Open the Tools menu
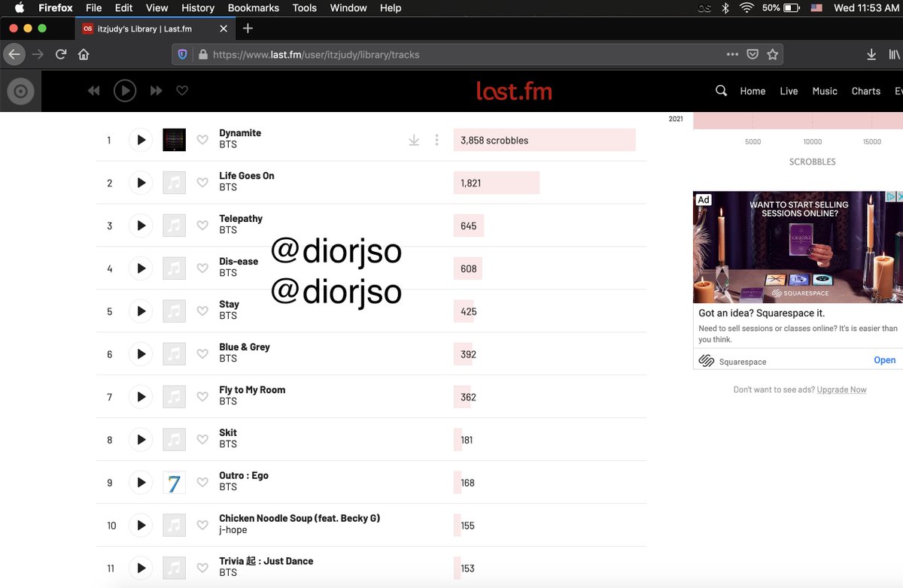This screenshot has height=588, width=903. point(305,8)
